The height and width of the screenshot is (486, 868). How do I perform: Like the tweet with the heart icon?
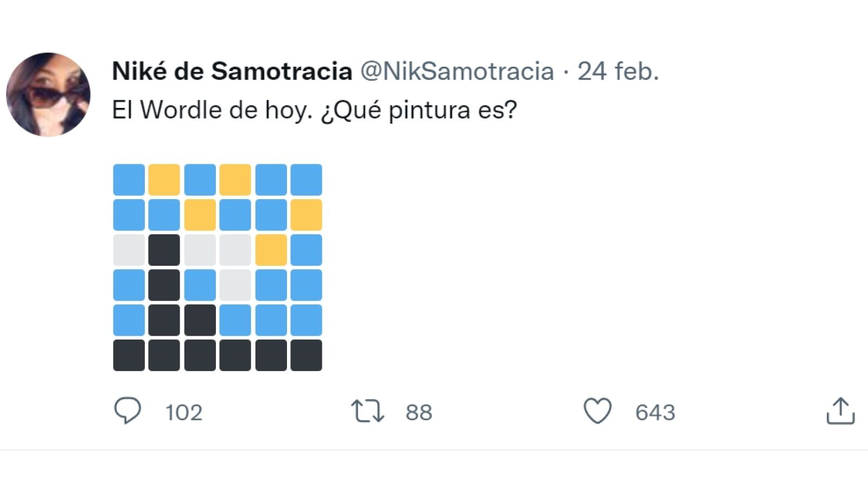click(x=597, y=411)
